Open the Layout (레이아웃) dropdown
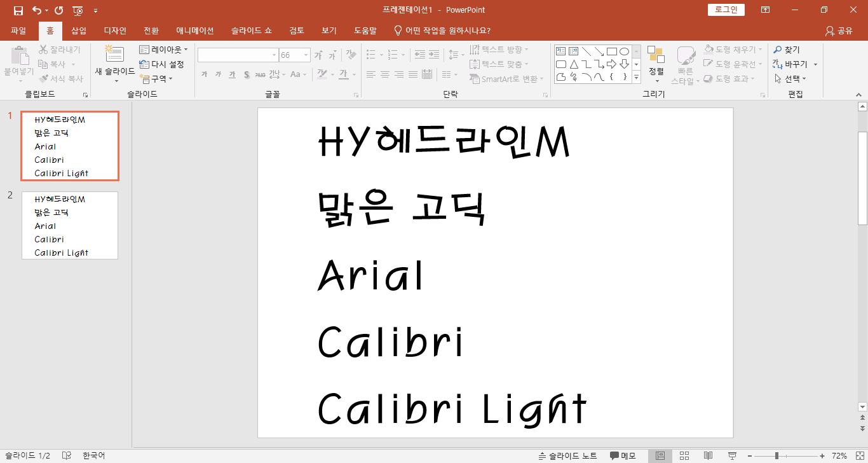The height and width of the screenshot is (463, 868). [x=164, y=50]
